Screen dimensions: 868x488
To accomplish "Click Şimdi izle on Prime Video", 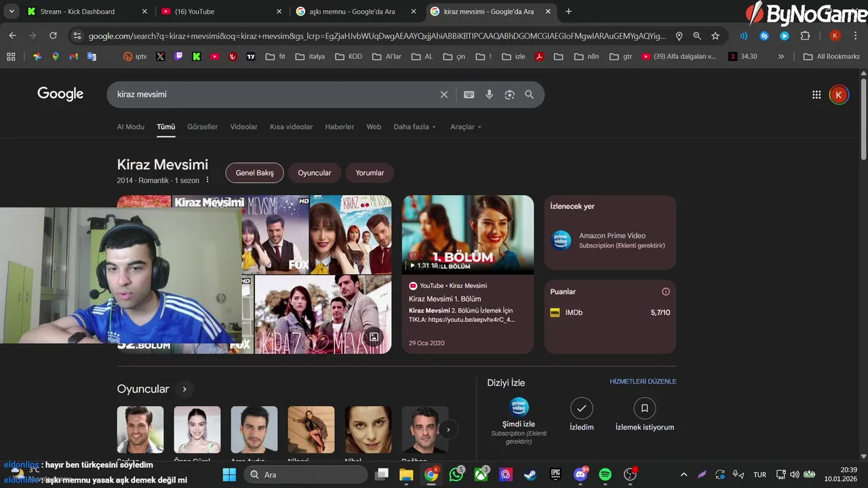I will point(519,422).
